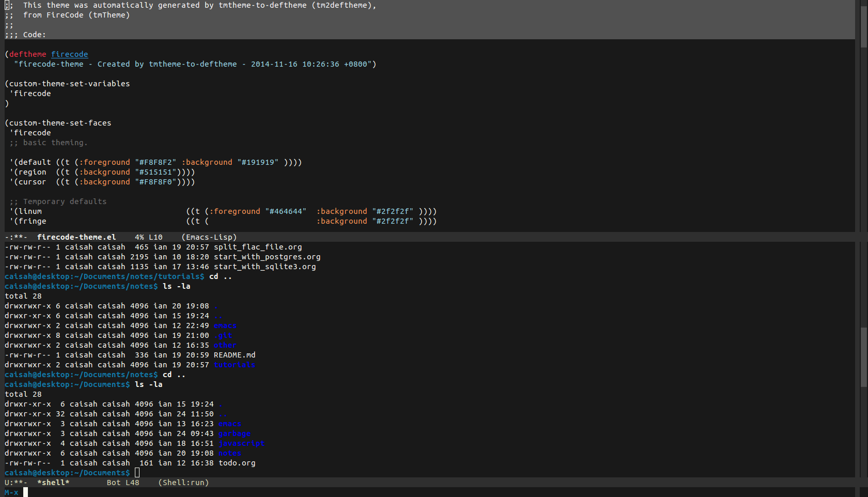Image resolution: width=868 pixels, height=497 pixels.
Task: Click the '(linum face entry
Action: tap(25, 211)
